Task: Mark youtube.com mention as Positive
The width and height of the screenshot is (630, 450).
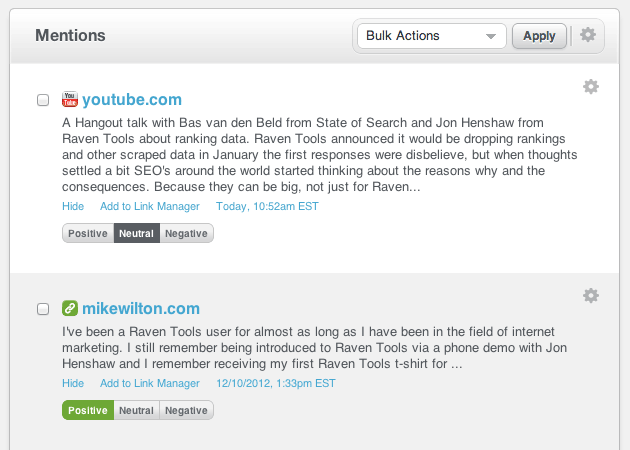Action: pos(88,233)
